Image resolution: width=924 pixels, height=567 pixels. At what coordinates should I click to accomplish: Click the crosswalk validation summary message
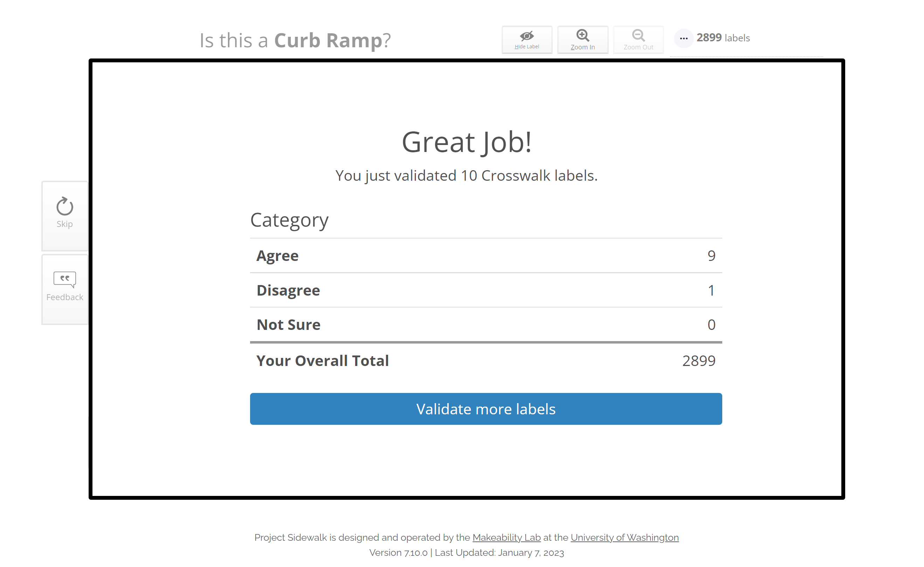466,175
